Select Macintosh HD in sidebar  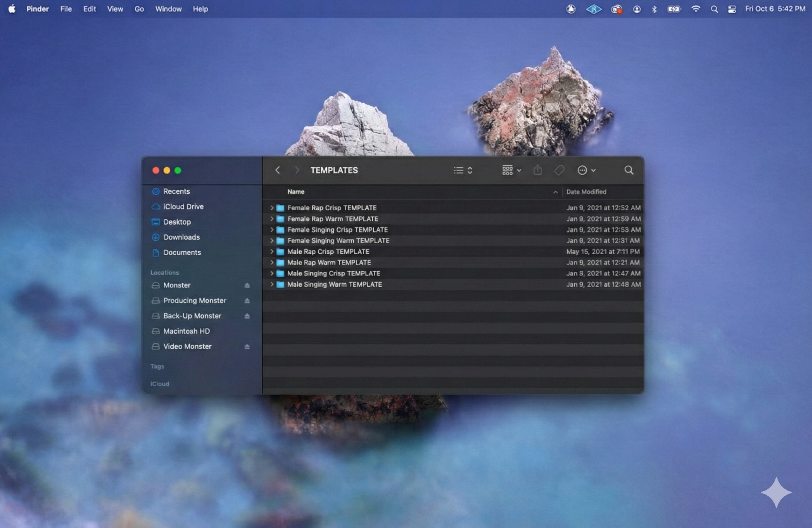186,331
